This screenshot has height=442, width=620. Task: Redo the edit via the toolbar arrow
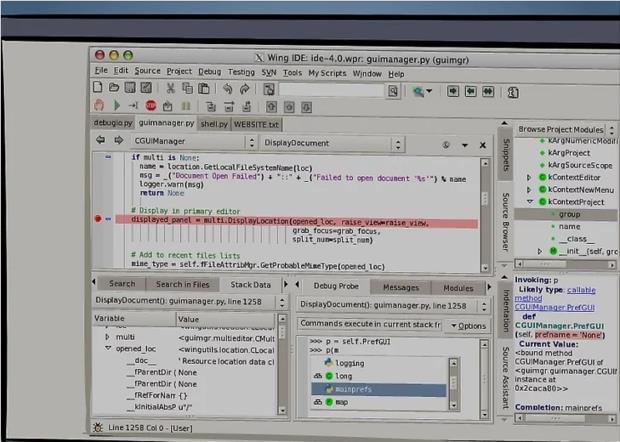(244, 89)
